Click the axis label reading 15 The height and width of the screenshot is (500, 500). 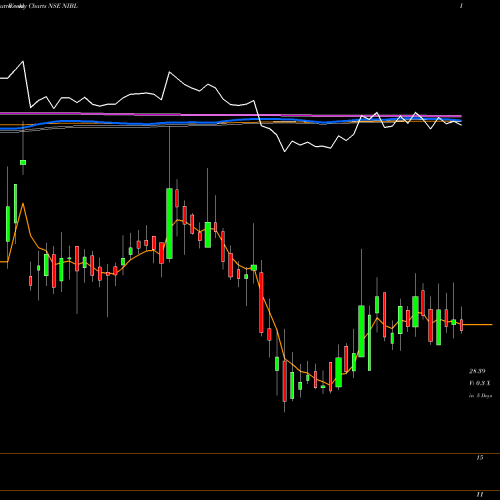click(x=480, y=458)
